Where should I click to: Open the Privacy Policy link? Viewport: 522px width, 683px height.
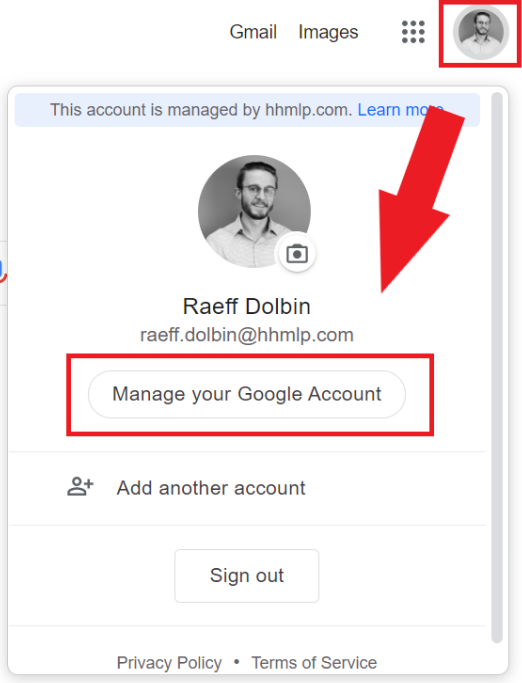[x=169, y=663]
